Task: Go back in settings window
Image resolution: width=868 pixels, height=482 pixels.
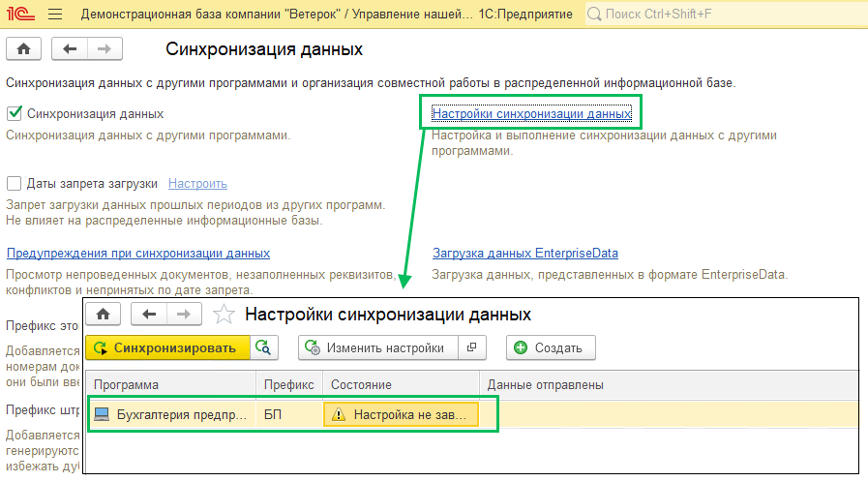Action: [148, 315]
